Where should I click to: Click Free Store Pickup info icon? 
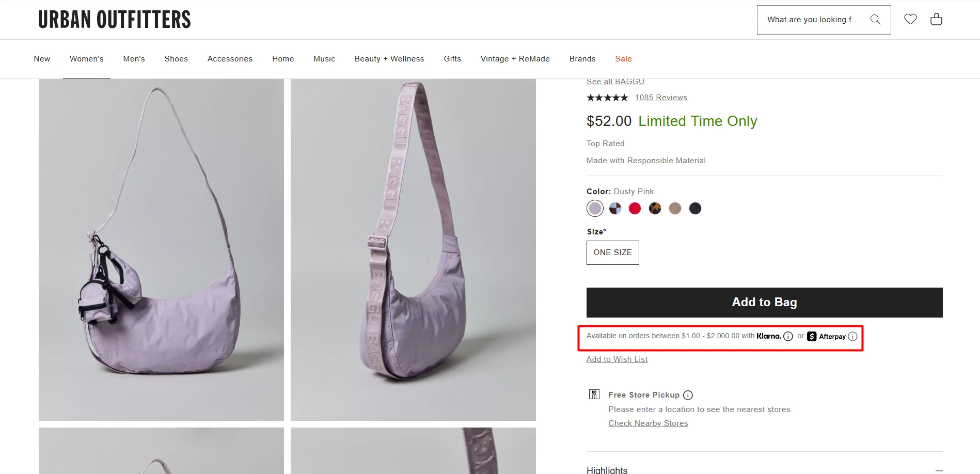pyautogui.click(x=688, y=395)
